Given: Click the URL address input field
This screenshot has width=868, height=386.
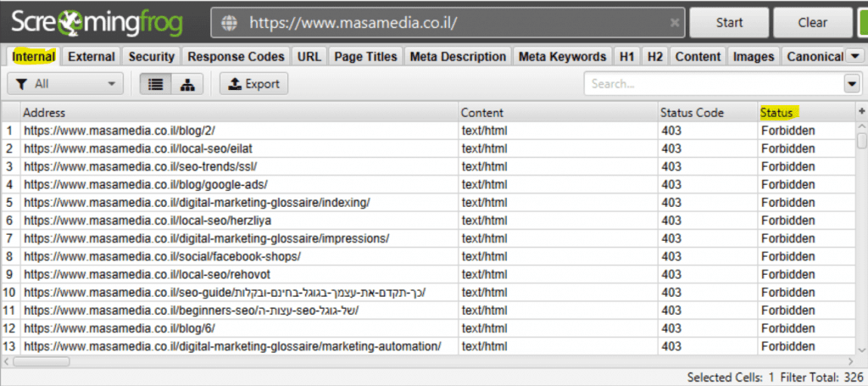Looking at the screenshot, I should [x=448, y=23].
